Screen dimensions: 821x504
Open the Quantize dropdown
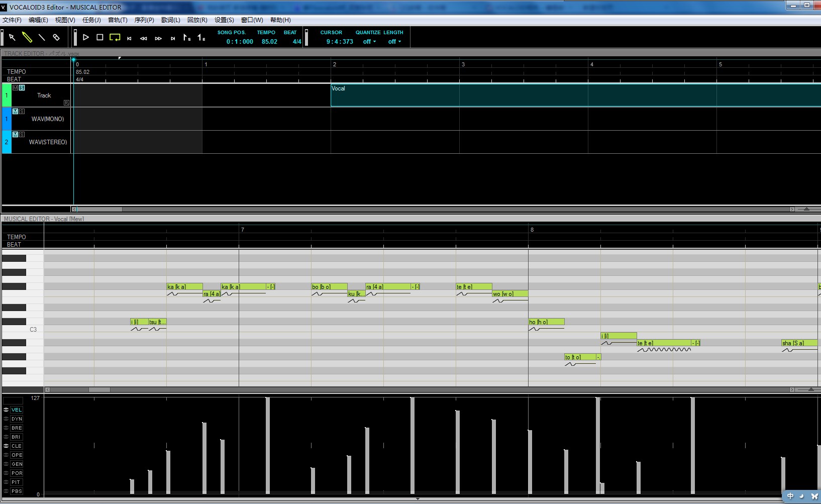(x=370, y=42)
